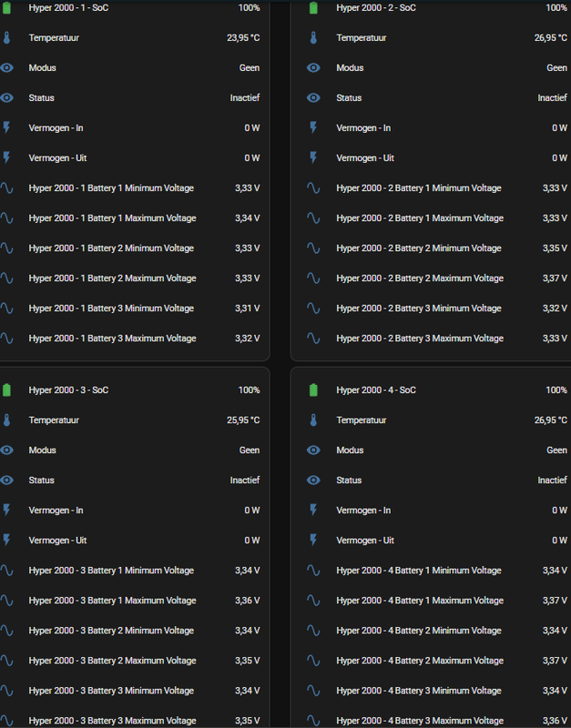Click sine wave icon for Hyper 2000 - 4 Battery 2 Maximum Voltage
Image resolution: width=571 pixels, height=728 pixels.
(313, 661)
